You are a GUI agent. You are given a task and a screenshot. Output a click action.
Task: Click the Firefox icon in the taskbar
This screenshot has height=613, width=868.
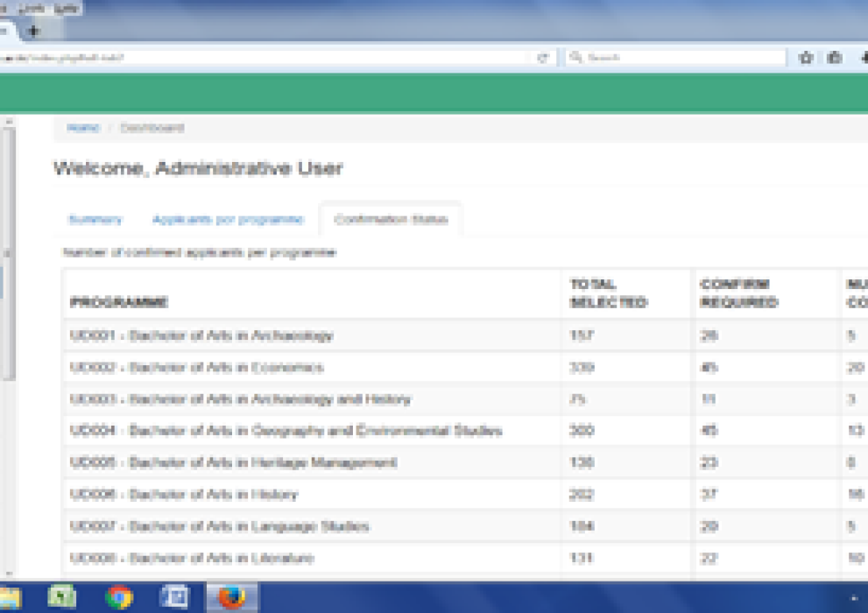pyautogui.click(x=231, y=597)
